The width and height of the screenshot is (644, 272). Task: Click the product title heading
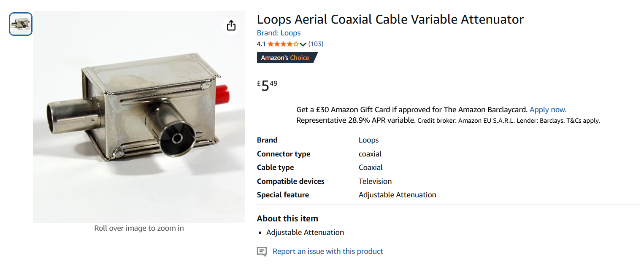390,19
